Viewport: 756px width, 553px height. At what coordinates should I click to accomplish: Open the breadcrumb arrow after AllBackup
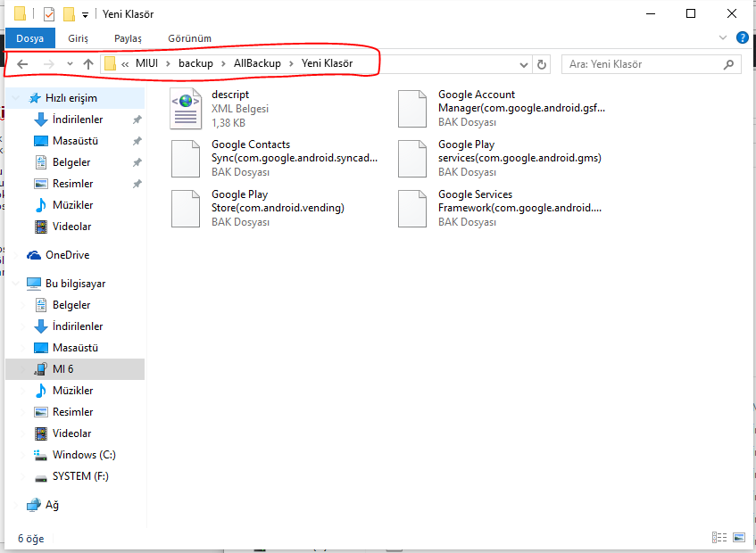(x=291, y=64)
